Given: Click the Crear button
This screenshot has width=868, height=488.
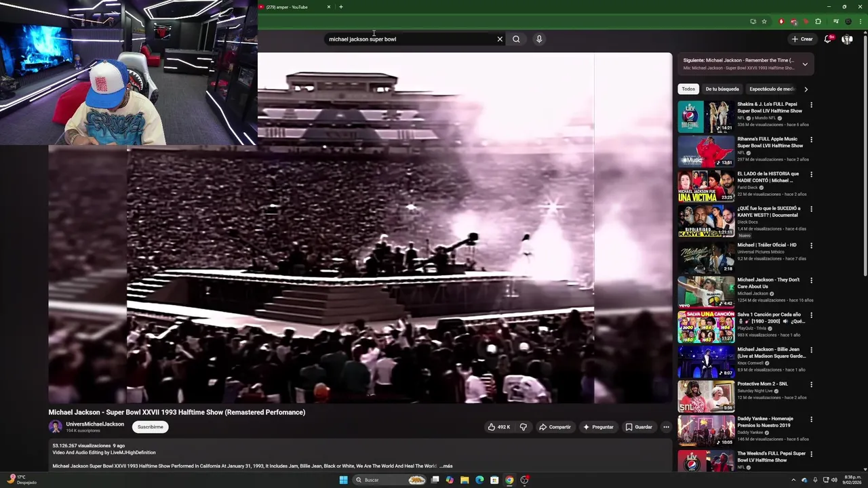Looking at the screenshot, I should 802,39.
